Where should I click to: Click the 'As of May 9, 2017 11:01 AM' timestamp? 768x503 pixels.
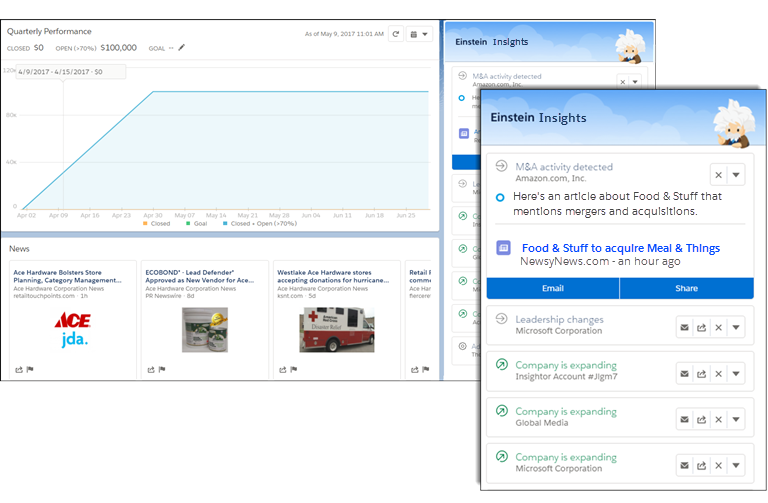click(344, 34)
